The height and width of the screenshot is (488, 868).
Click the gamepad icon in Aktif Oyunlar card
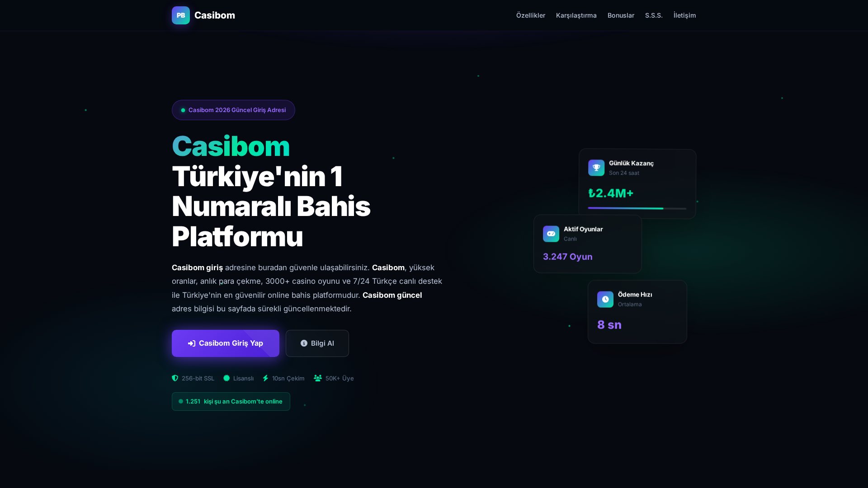point(551,234)
